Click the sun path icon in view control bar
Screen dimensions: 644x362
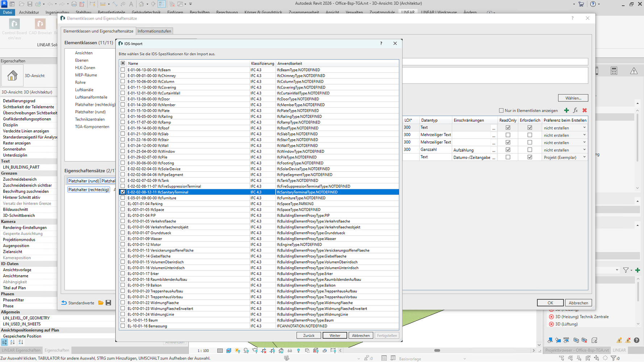click(x=237, y=350)
